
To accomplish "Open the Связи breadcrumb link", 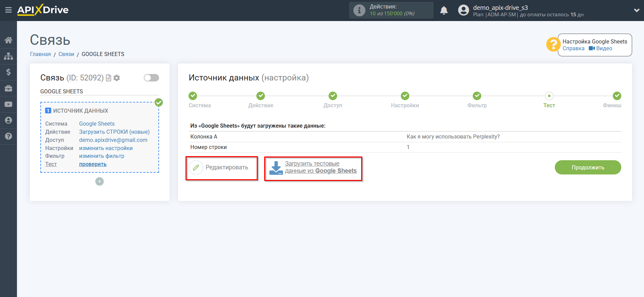I will point(66,54).
